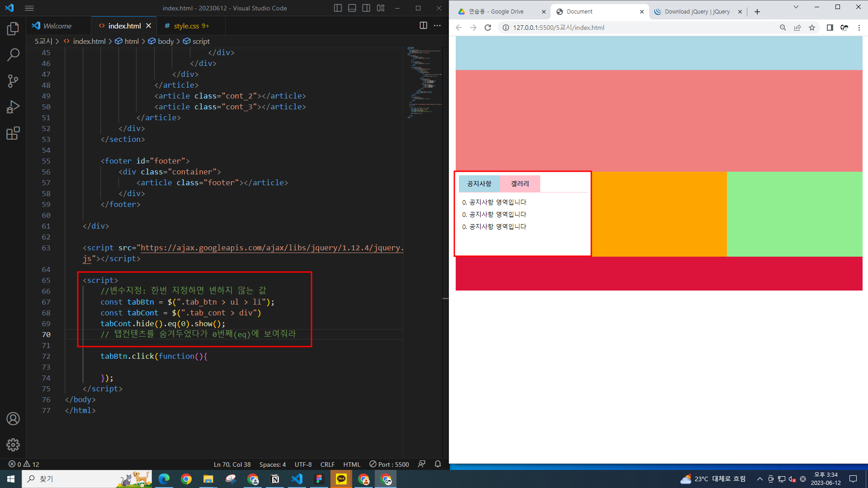The image size is (868, 488).
Task: Bookmark this page with the star icon
Action: coord(812,28)
